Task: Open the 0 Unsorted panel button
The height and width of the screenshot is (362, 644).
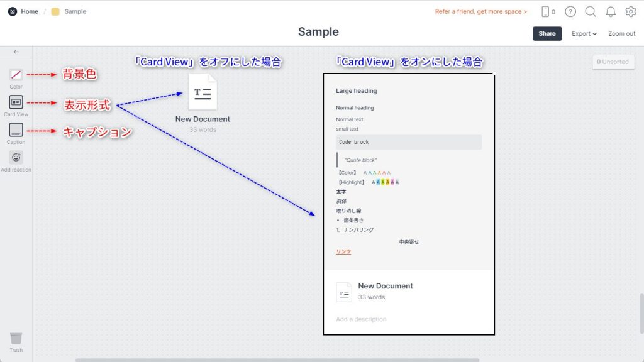Action: [x=613, y=62]
